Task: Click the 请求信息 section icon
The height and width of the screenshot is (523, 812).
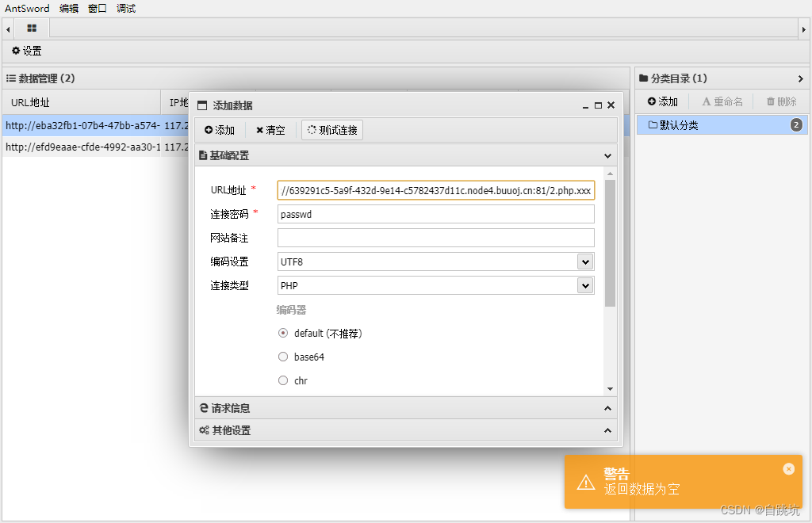Action: point(204,408)
